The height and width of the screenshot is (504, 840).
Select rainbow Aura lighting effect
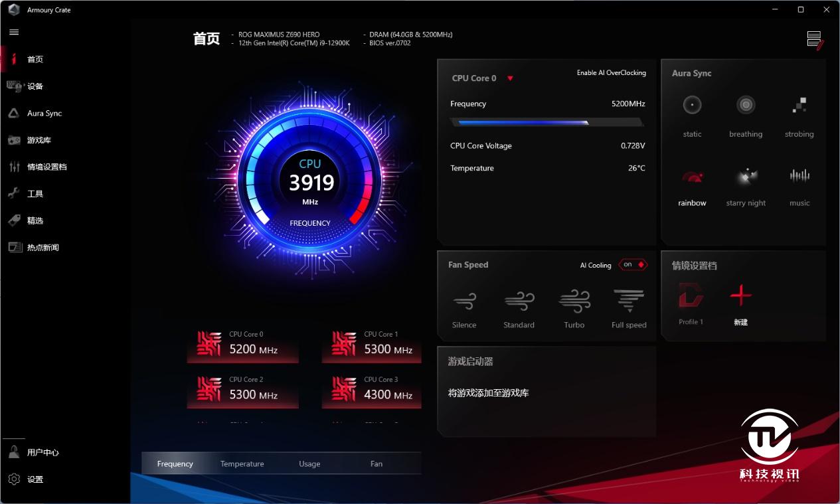point(692,187)
